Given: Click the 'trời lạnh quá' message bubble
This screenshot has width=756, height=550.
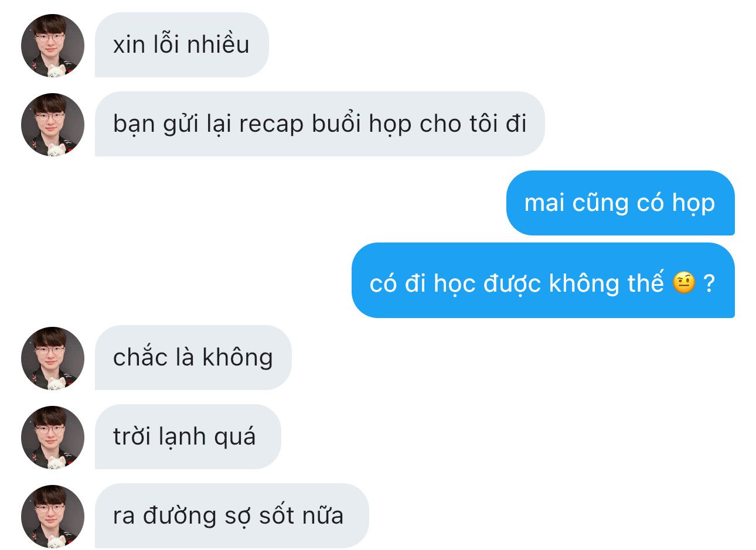Looking at the screenshot, I should coord(188,437).
